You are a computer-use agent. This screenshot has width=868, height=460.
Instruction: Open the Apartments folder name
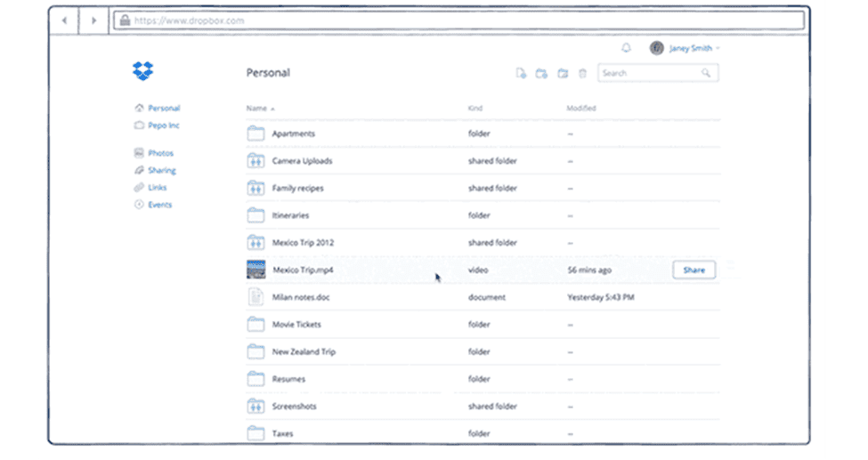tap(294, 133)
